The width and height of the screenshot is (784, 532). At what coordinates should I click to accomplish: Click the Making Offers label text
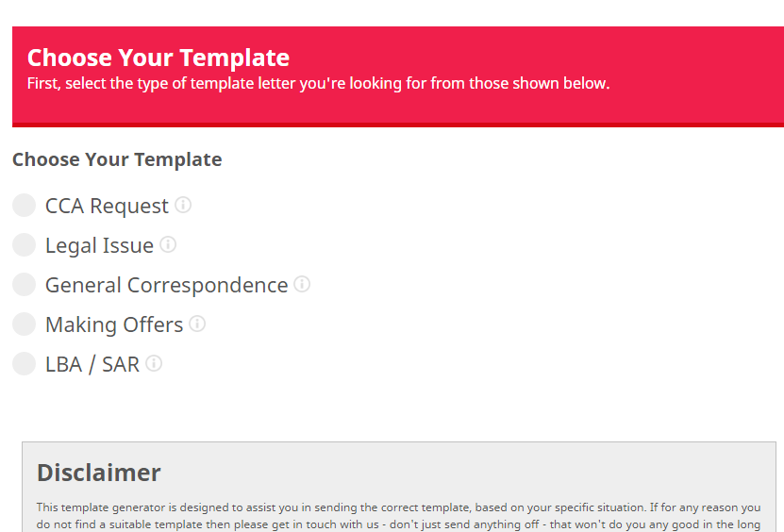(114, 324)
